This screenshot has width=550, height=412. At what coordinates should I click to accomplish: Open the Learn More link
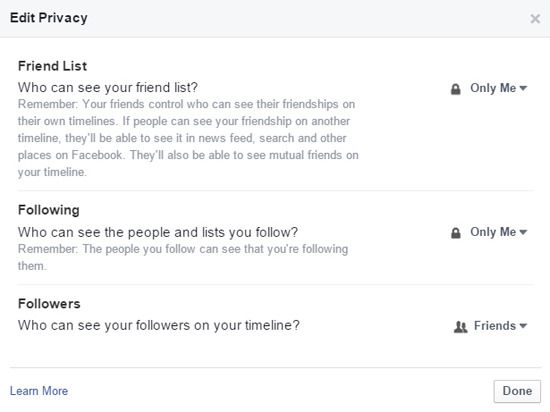(39, 391)
